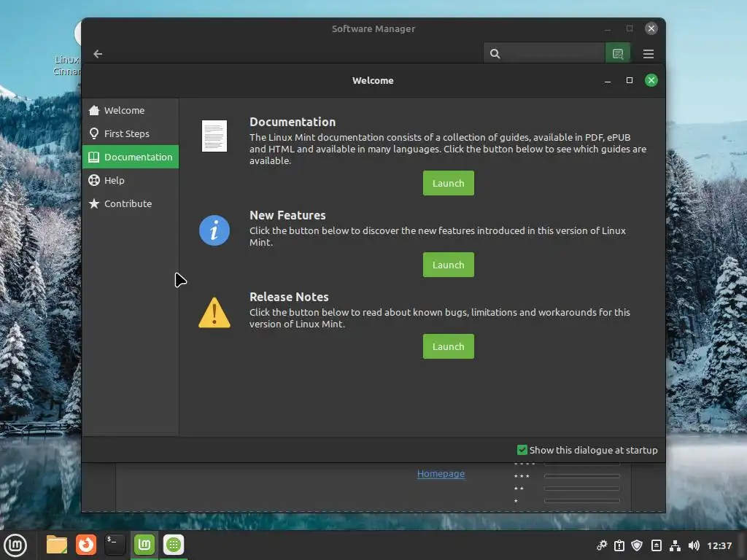The width and height of the screenshot is (747, 560).
Task: Open the Files folder in the taskbar
Action: point(57,545)
